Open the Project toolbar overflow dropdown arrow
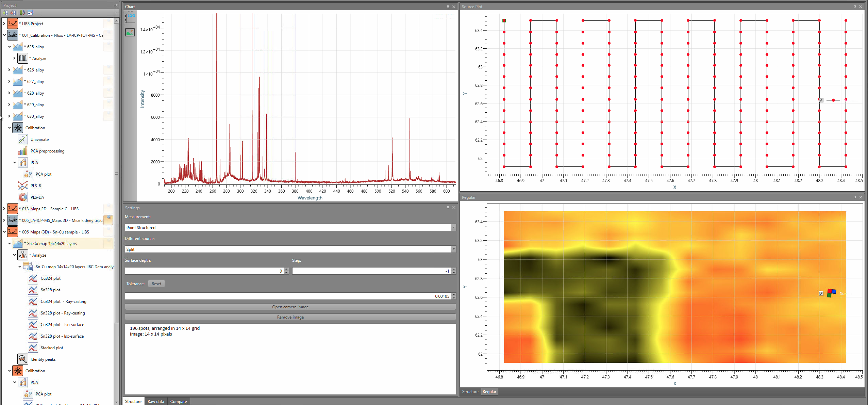This screenshot has width=868, height=405. point(117,13)
